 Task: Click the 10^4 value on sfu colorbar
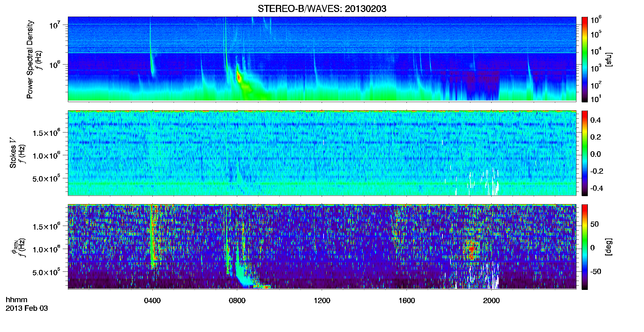tap(596, 51)
